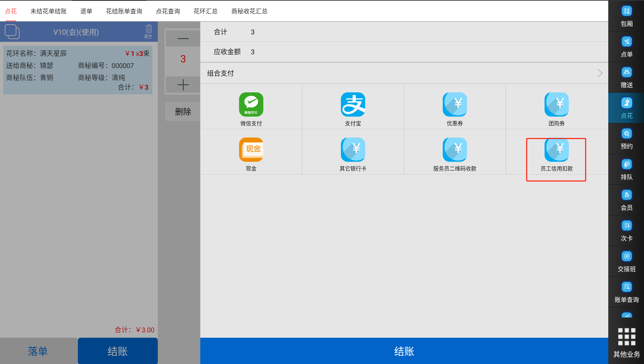Switch to the 点花查询 tab
Viewport: 644px width, 364px height.
(168, 11)
